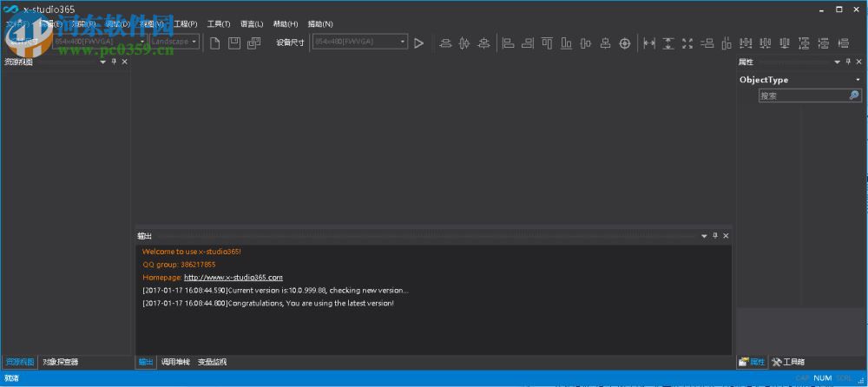Click the NUM indicator in status bar
The image size is (868, 387).
click(823, 378)
